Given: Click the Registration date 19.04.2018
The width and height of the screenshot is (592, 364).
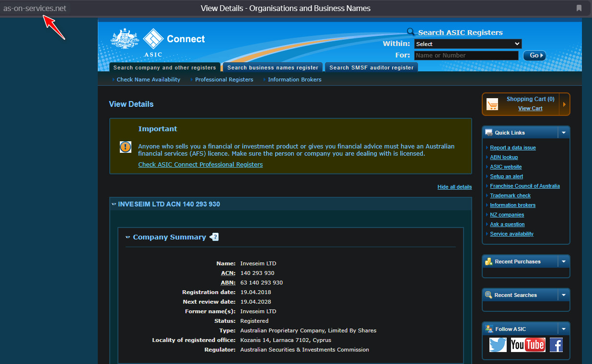Looking at the screenshot, I should coord(255,292).
